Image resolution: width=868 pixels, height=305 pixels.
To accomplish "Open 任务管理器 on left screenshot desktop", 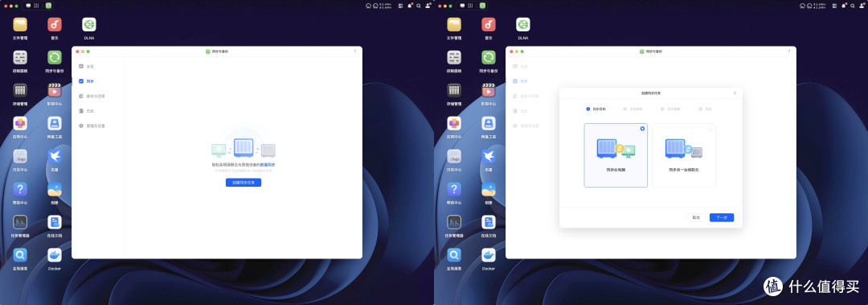I will click(x=20, y=222).
